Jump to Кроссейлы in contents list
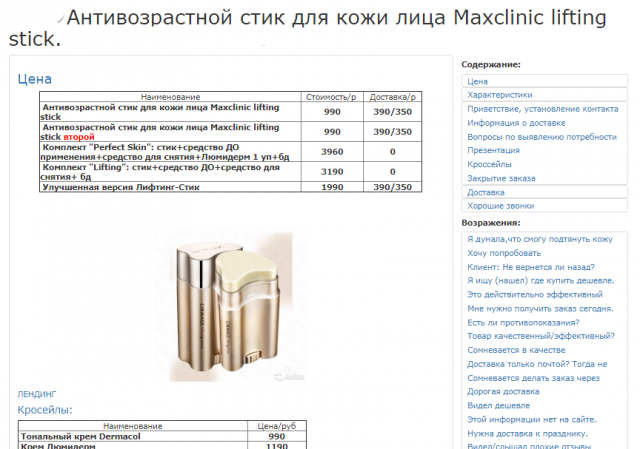 click(489, 164)
